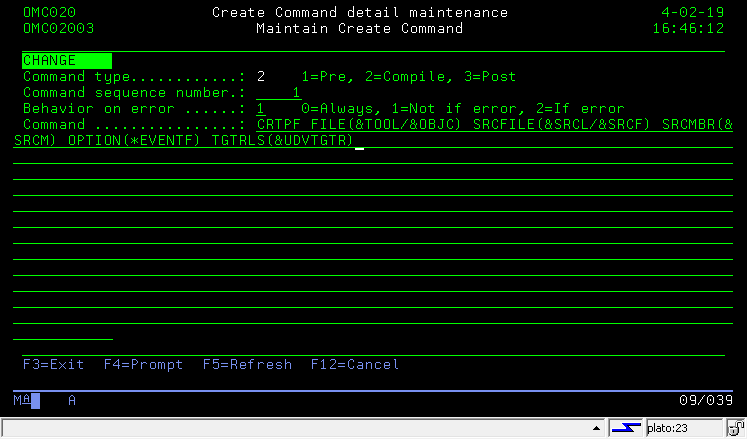Viewport: 747px width, 439px height.
Task: Click the F12=Cancel key label
Action: pyautogui.click(x=354, y=365)
